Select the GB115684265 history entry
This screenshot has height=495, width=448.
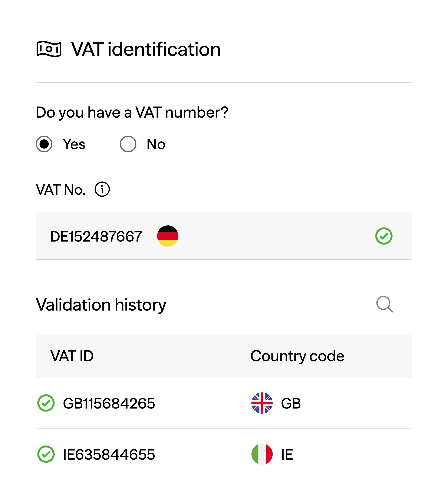(x=109, y=403)
